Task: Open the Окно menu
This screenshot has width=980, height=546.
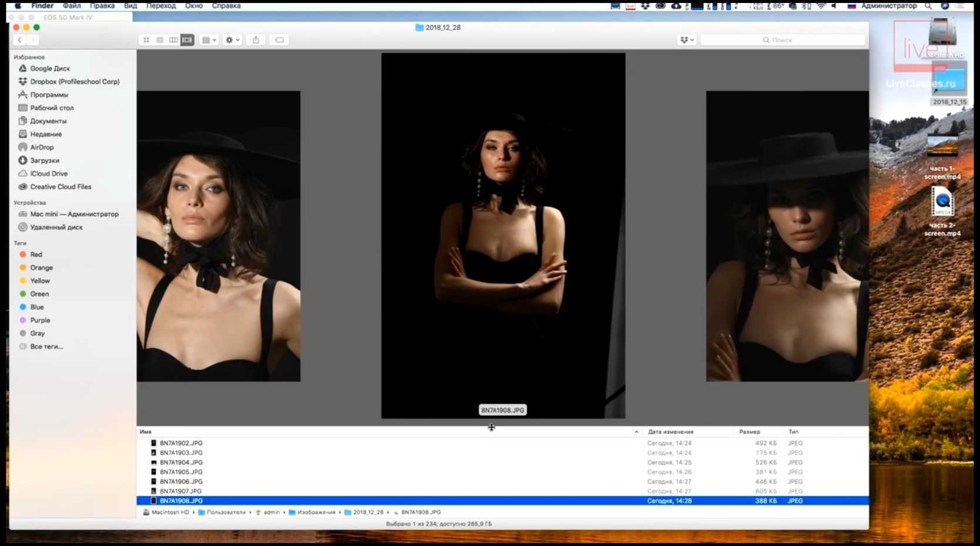Action: coord(194,6)
